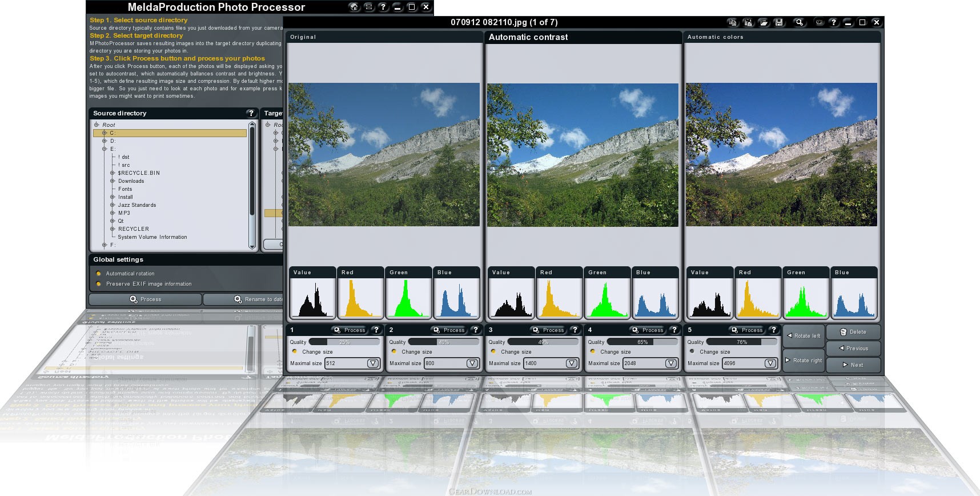Open help for preset 4

click(x=674, y=330)
